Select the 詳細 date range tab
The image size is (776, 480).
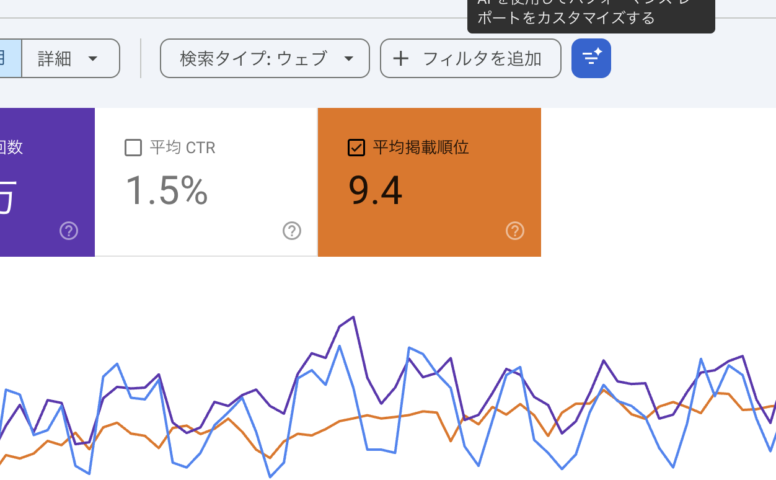(x=55, y=58)
